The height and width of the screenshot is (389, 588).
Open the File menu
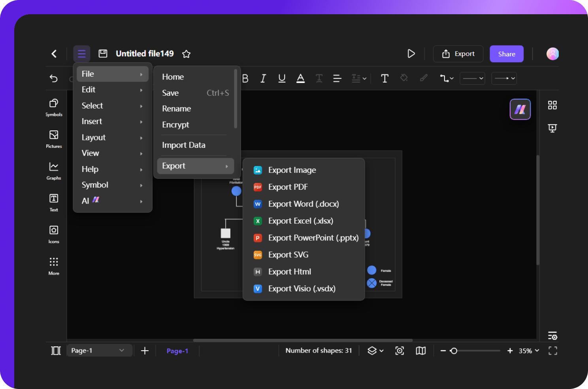point(113,74)
